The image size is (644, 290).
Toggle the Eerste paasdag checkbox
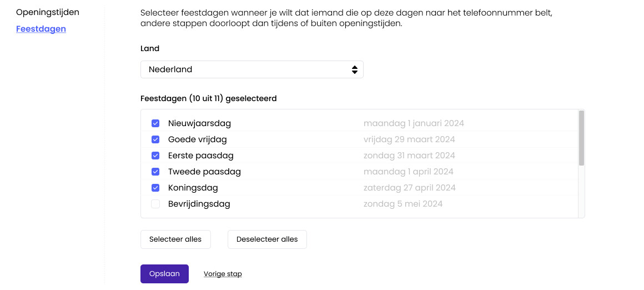pyautogui.click(x=155, y=156)
